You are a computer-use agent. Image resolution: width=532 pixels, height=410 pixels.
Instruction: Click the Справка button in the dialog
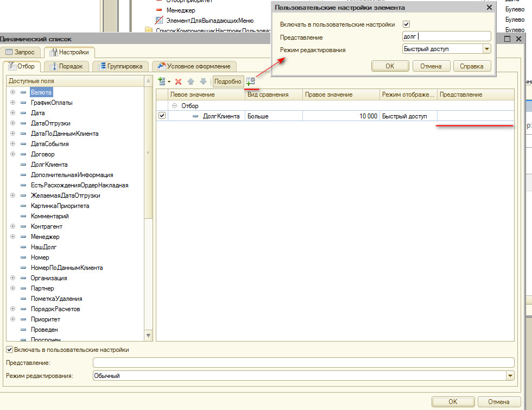pos(472,66)
